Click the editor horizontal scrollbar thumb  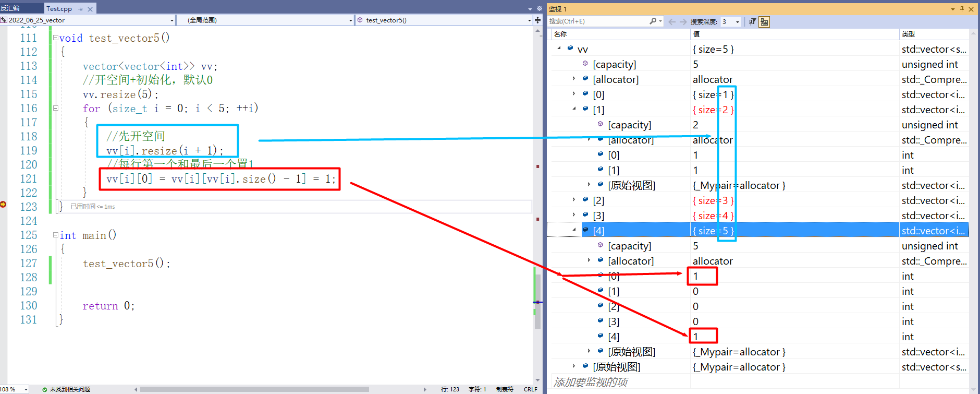[254, 389]
